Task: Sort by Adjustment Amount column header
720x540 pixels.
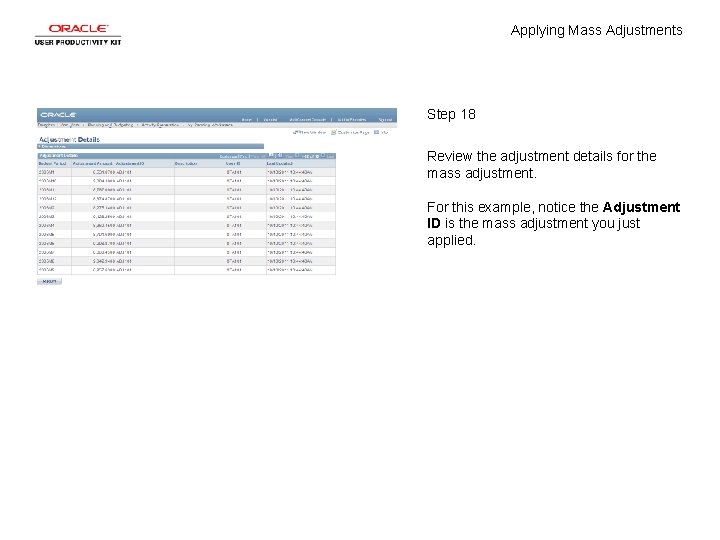Action: [x=92, y=163]
